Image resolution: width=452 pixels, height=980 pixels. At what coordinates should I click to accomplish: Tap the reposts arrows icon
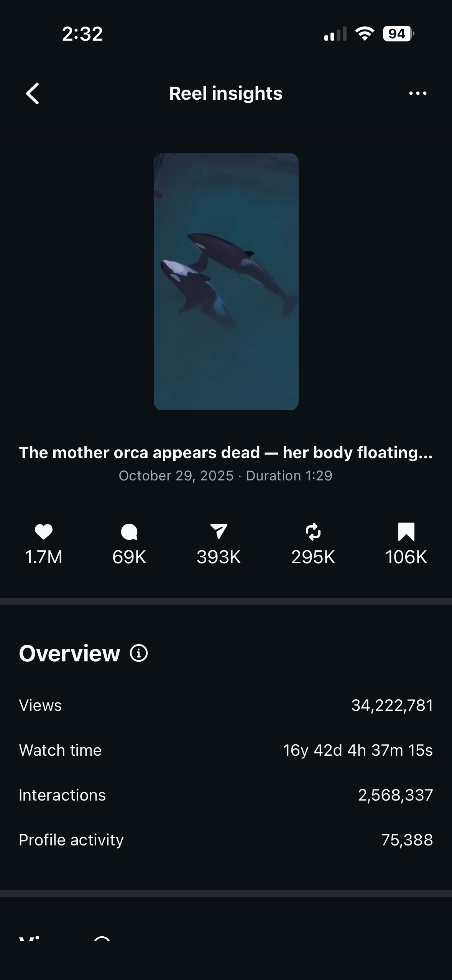click(313, 532)
